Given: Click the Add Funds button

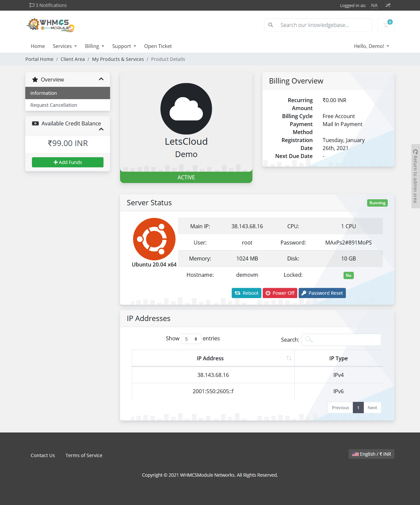Looking at the screenshot, I should (68, 162).
